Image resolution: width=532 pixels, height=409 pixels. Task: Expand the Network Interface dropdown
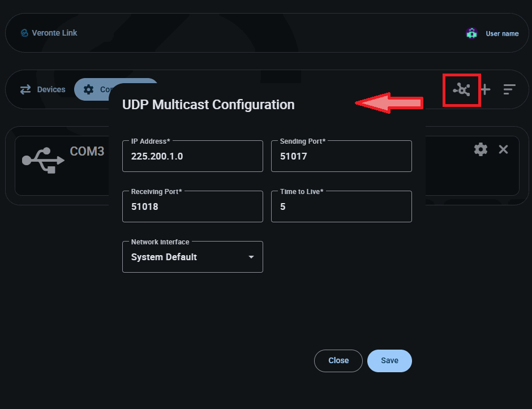tap(192, 257)
